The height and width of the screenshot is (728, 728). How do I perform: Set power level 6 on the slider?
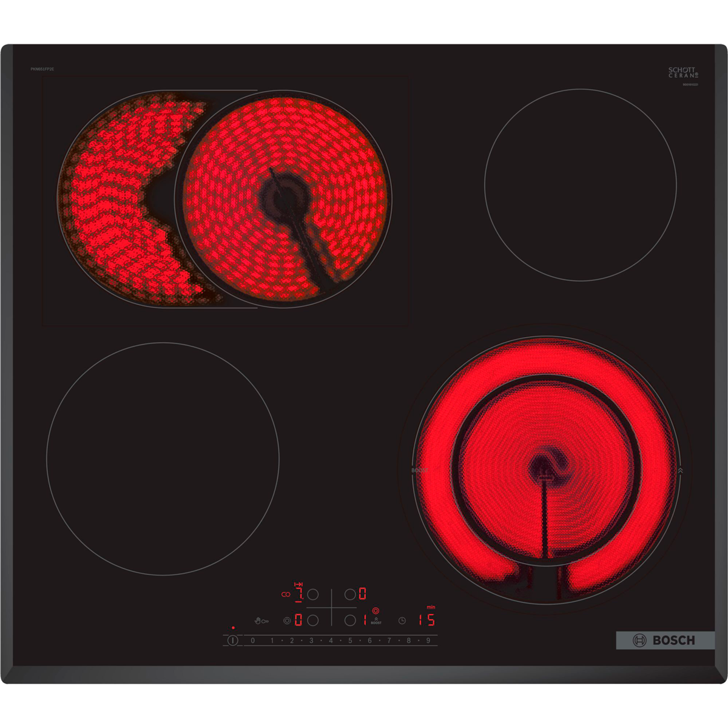(x=369, y=641)
